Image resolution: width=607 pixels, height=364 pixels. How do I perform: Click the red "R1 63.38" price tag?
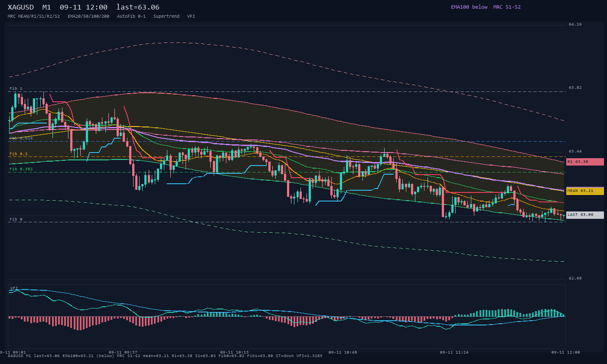tap(585, 162)
